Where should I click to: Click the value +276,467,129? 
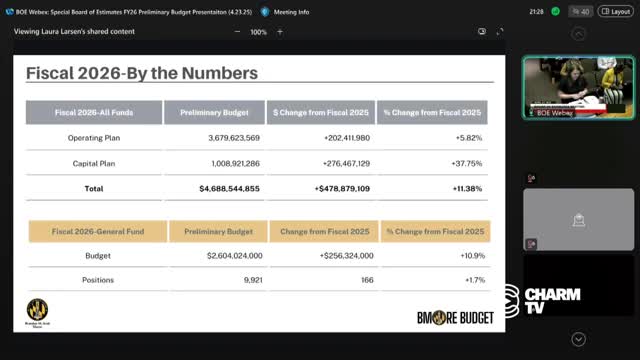click(346, 163)
